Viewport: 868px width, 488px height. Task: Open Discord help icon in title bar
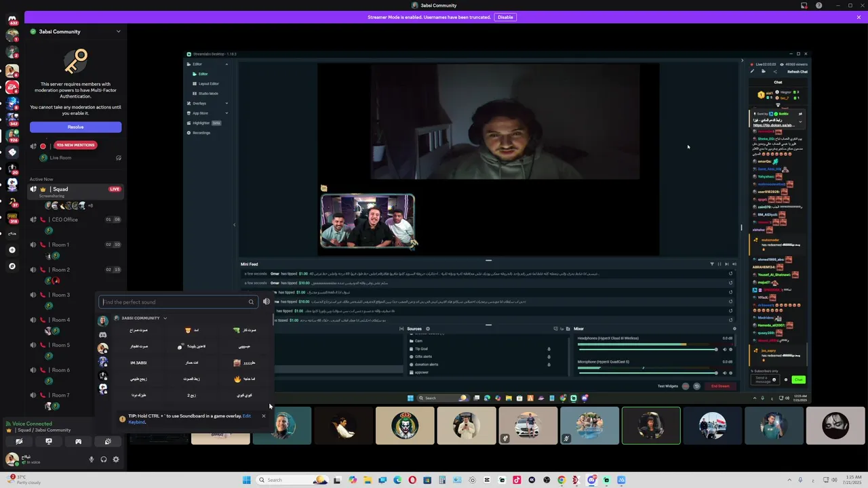tap(819, 5)
